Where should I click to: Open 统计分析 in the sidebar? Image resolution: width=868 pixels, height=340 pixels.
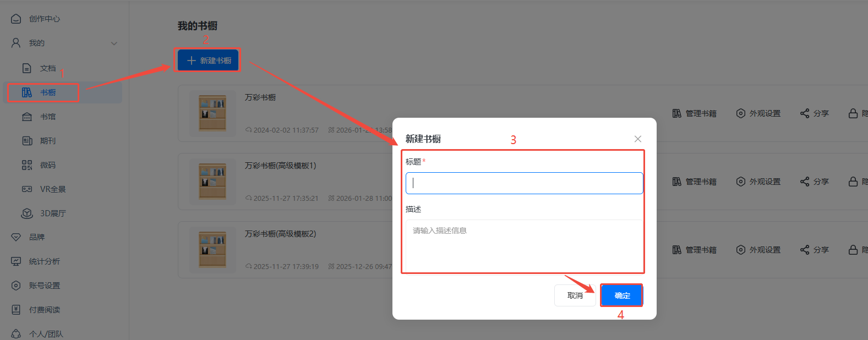[44, 261]
